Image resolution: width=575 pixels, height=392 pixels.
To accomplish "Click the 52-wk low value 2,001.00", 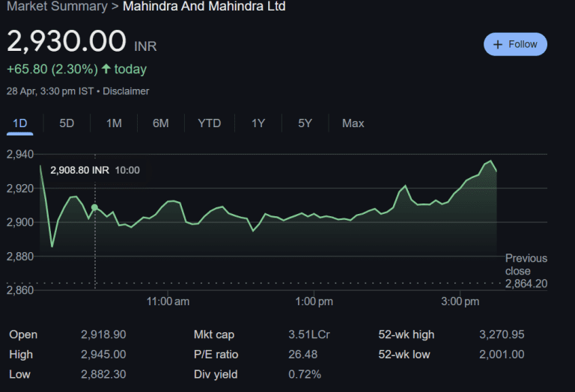I will 502,355.
